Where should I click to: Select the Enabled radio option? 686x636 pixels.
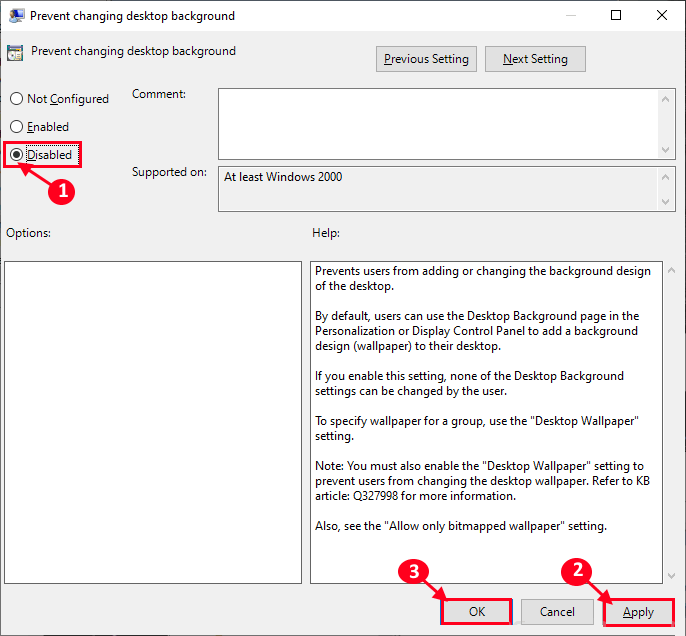(39, 127)
